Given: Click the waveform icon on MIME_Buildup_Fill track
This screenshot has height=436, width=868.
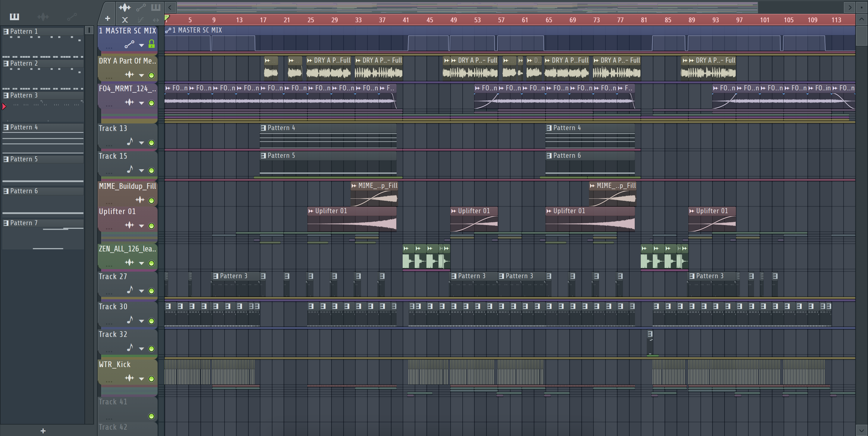Looking at the screenshot, I should point(140,200).
